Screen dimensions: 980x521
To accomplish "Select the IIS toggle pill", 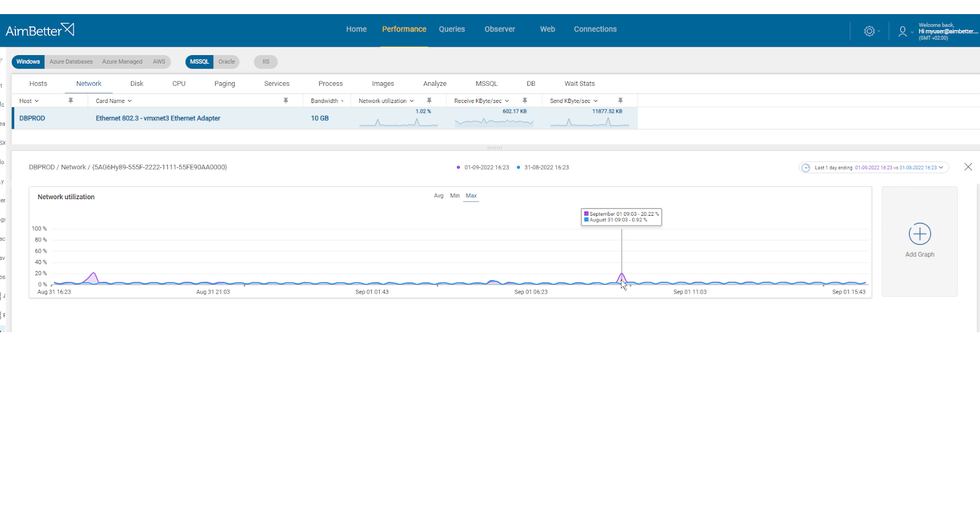I will (266, 62).
